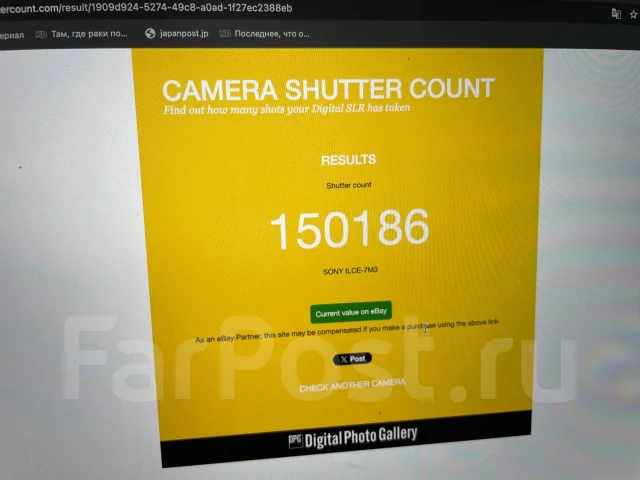Click the 'CAMERA SHUTTER COUNT' heading
Viewport: 640px width, 480px height.
tap(329, 89)
